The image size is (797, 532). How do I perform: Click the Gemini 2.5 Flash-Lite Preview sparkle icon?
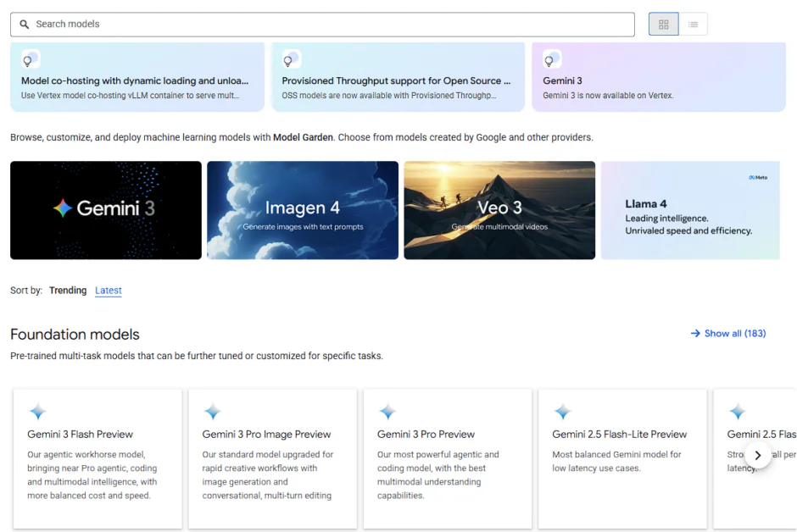tap(562, 412)
